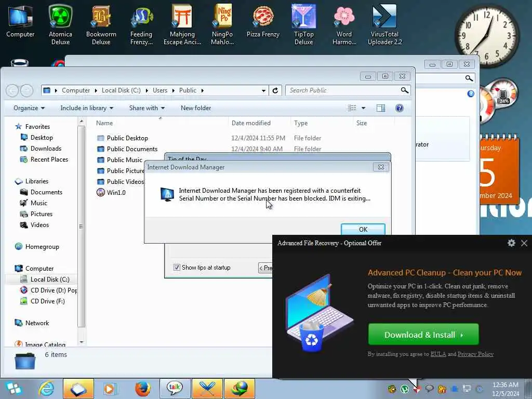The width and height of the screenshot is (532, 399).
Task: Click the taskbar clock showing 12:36 AM
Action: point(506,389)
